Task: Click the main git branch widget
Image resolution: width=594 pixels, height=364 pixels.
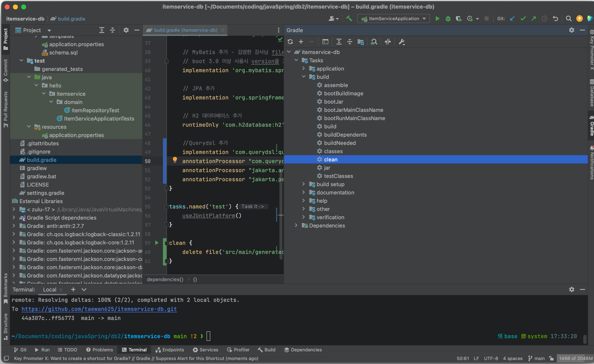Action: [x=536, y=358]
